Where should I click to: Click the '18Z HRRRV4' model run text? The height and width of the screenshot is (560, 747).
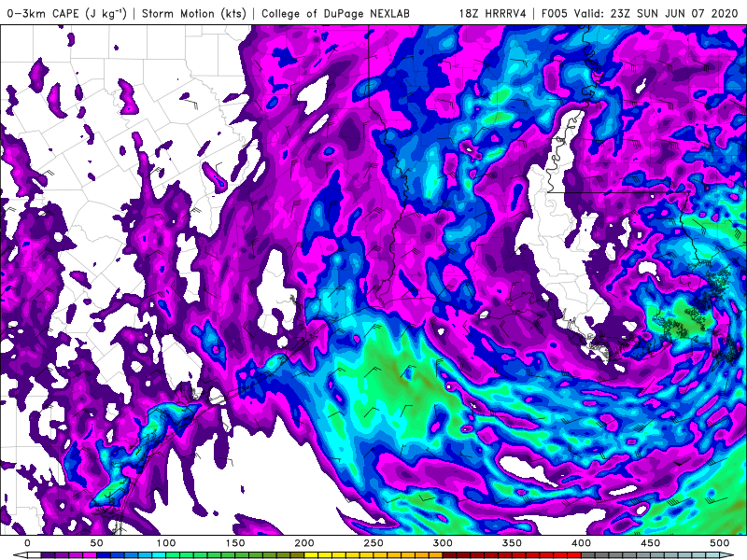coord(493,13)
